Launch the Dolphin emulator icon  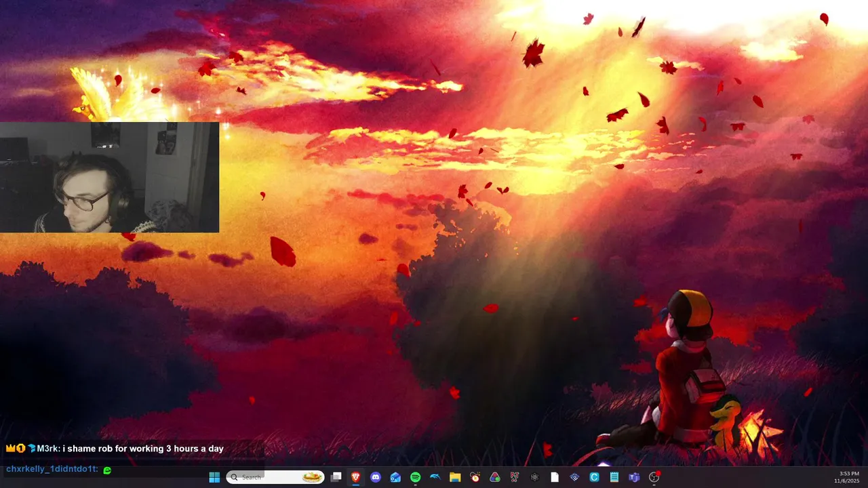(x=435, y=477)
